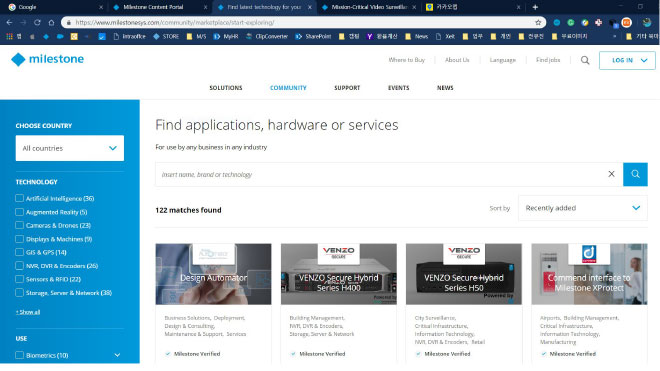Click the browser forward arrow
660x371 pixels.
click(23, 22)
